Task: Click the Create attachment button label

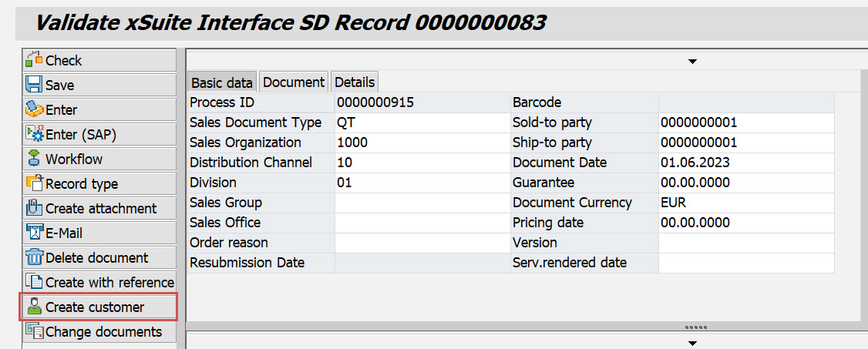Action: (x=101, y=209)
